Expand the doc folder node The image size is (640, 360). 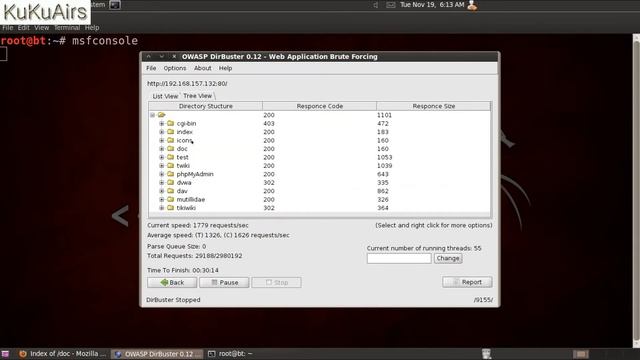[162, 149]
